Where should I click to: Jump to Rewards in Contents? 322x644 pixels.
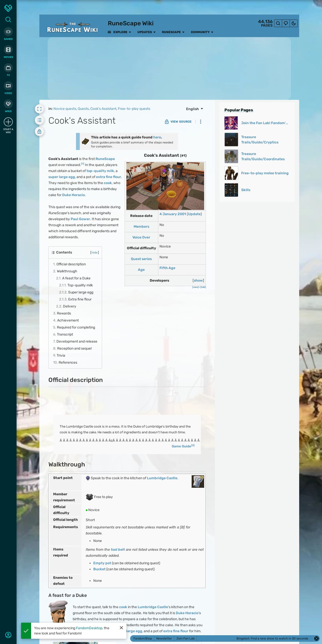[62, 313]
